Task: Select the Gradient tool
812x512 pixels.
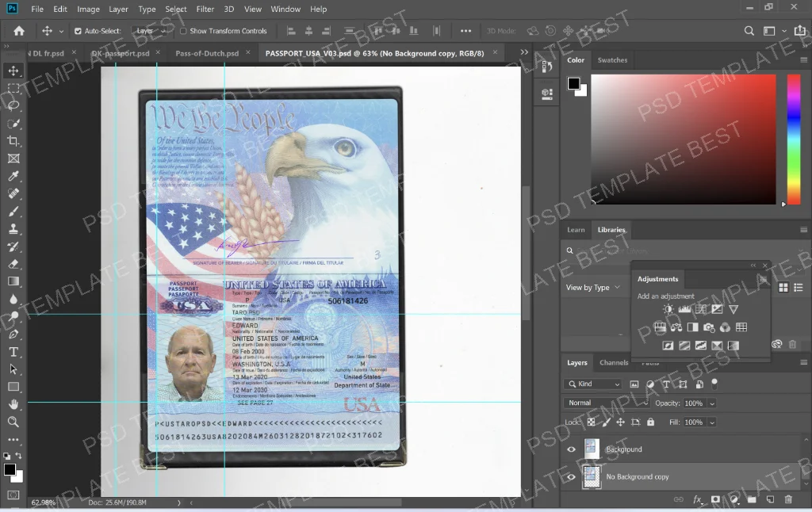Action: tap(13, 281)
